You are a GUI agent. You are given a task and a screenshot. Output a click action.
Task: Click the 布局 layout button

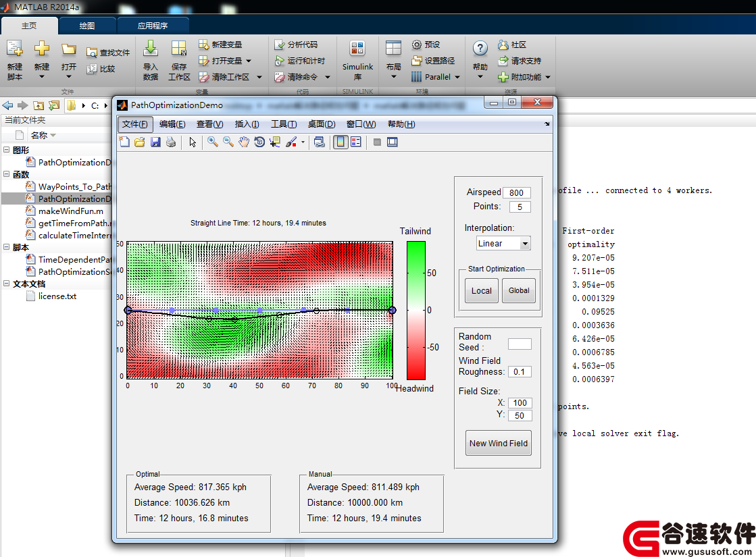click(393, 60)
